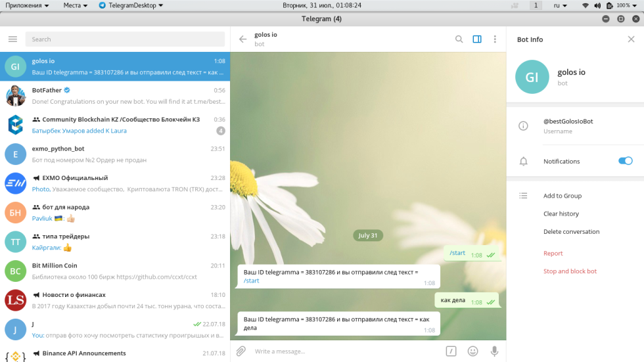Click the sent как дела message bubble
The width and height of the screenshot is (644, 362).
467,300
